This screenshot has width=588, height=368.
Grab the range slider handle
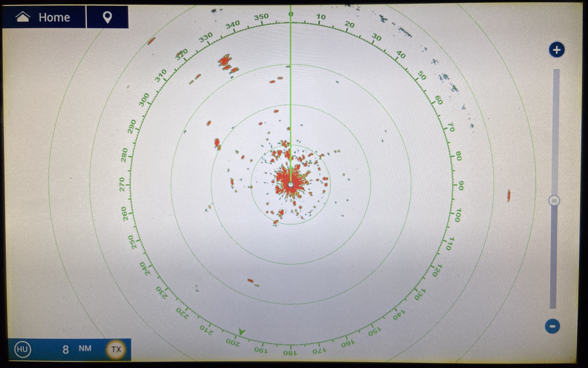tap(554, 201)
